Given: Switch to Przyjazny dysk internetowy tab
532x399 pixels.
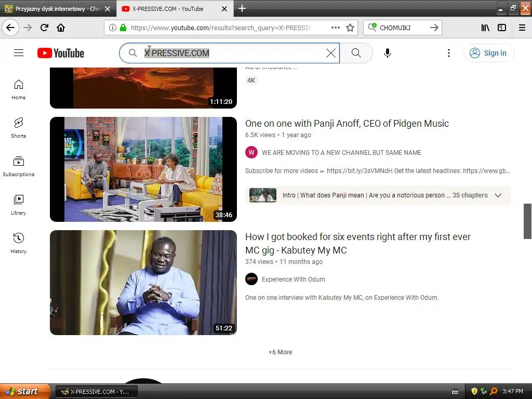Looking at the screenshot, I should click(x=58, y=9).
